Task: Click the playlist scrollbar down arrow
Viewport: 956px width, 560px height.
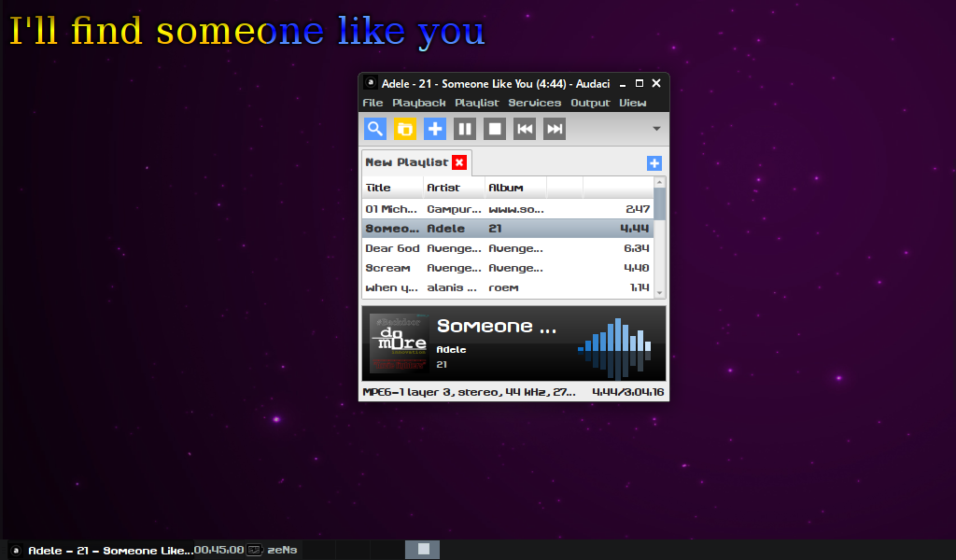Action: pos(659,293)
